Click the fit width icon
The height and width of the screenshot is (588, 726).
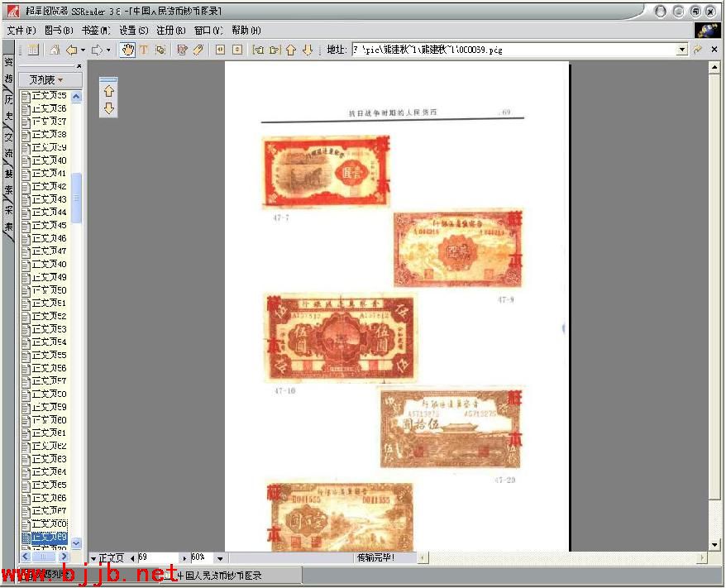(221, 50)
